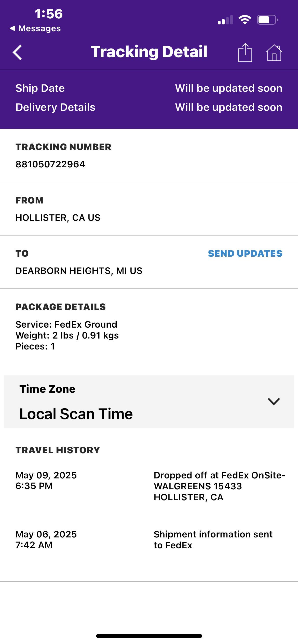298x644 pixels.
Task: Select the May 09 Walgreens drop-off entry
Action: pos(149,486)
